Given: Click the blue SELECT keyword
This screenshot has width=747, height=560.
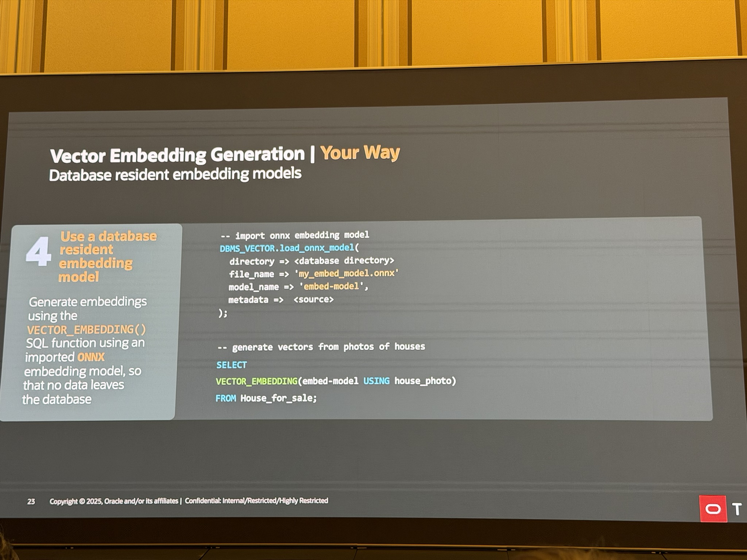Looking at the screenshot, I should point(232,365).
